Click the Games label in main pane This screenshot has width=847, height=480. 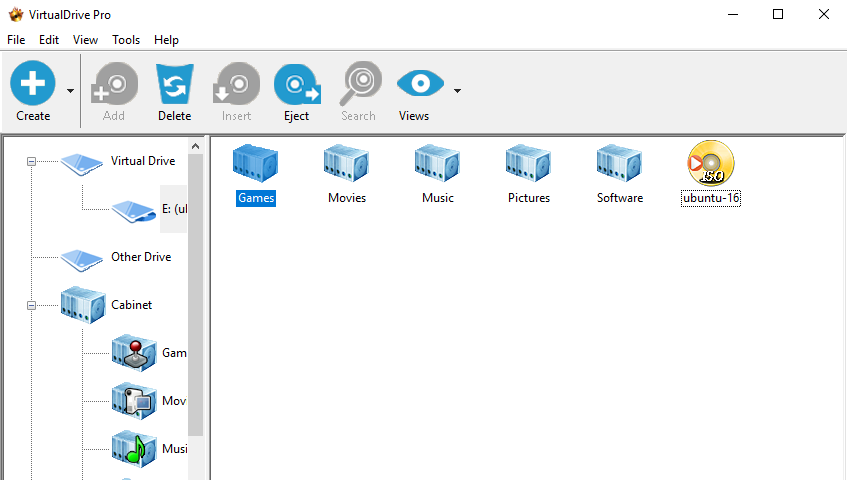256,198
